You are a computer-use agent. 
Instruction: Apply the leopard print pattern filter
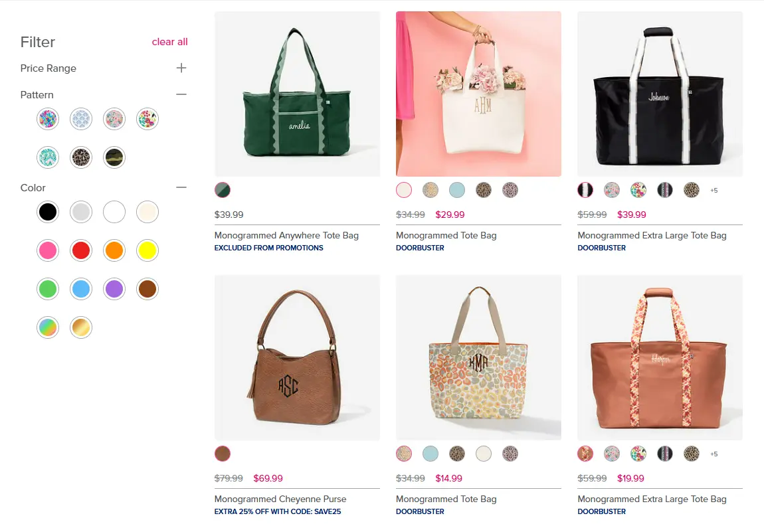pyautogui.click(x=80, y=157)
